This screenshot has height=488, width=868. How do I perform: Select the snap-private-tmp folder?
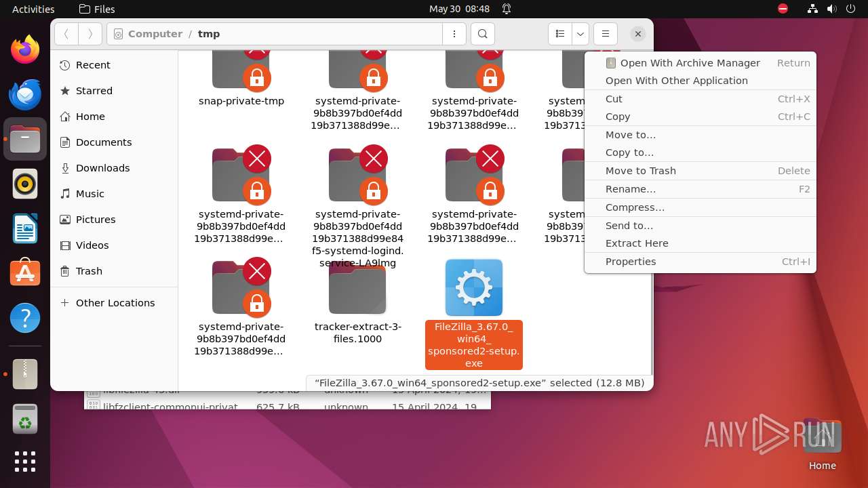click(x=241, y=79)
